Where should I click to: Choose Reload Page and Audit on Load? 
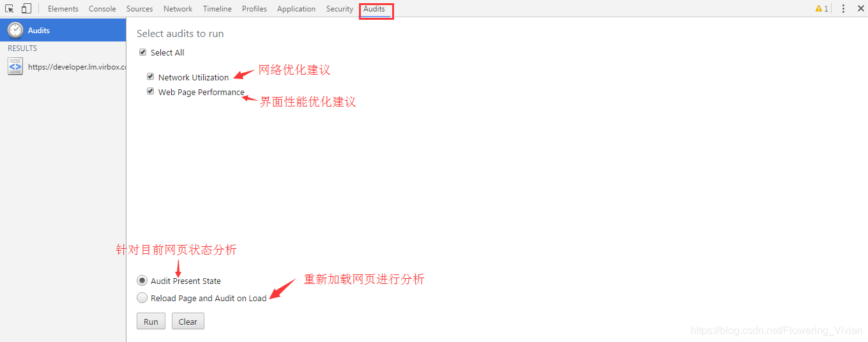(142, 298)
